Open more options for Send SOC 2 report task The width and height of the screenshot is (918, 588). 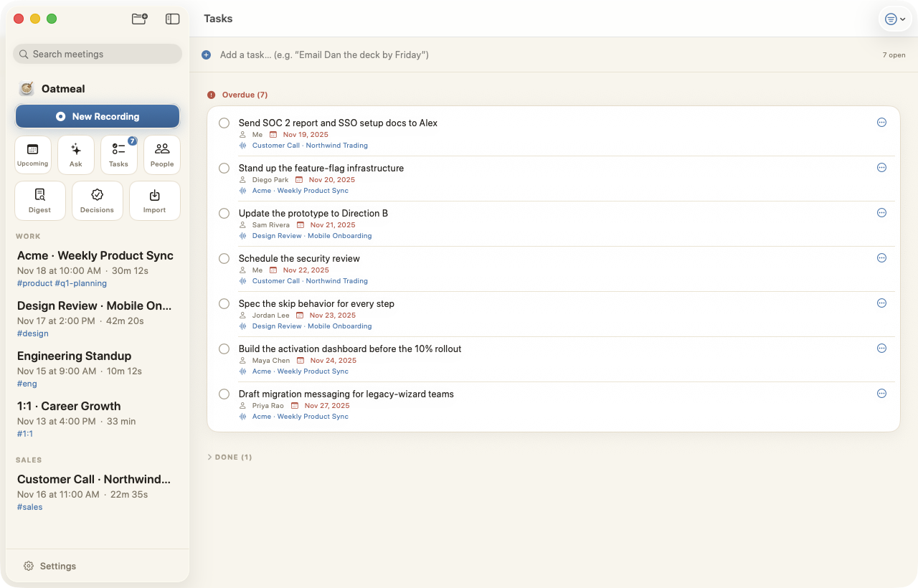coord(882,123)
